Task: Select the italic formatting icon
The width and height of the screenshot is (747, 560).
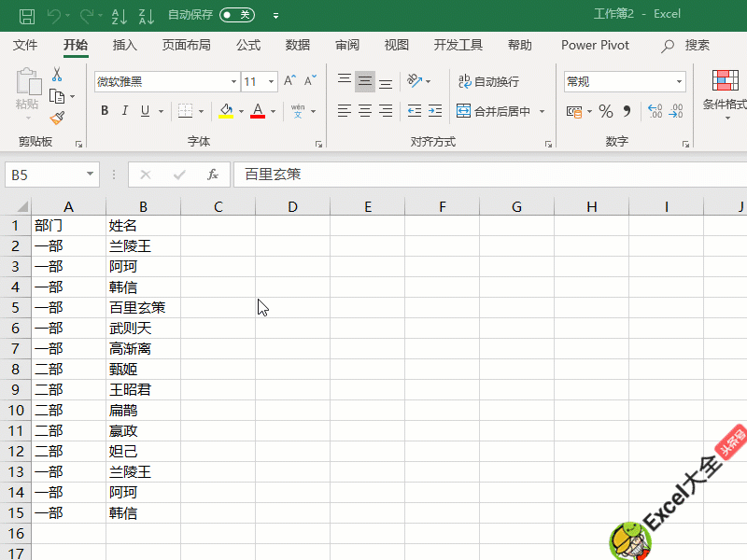Action: [124, 110]
